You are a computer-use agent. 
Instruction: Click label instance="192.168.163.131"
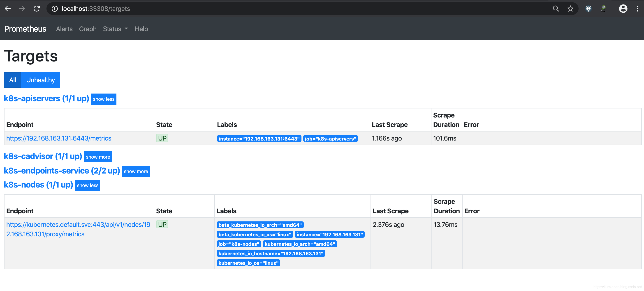coord(330,235)
